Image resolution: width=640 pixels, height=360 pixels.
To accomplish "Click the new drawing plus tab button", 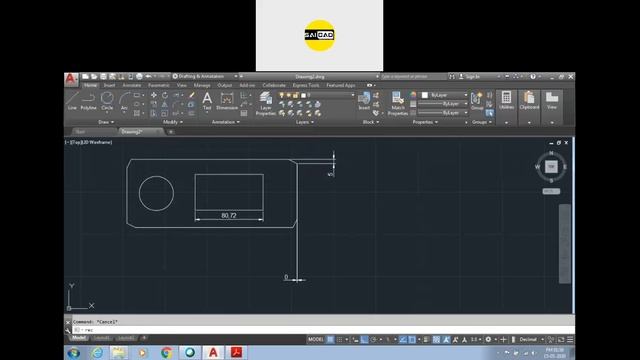I will click(x=171, y=132).
